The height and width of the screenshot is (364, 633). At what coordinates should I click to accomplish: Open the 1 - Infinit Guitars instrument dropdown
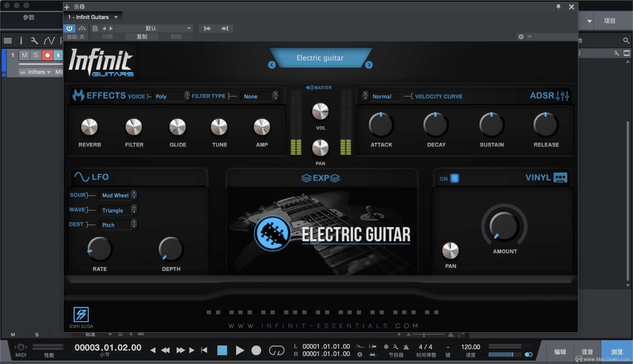click(93, 17)
